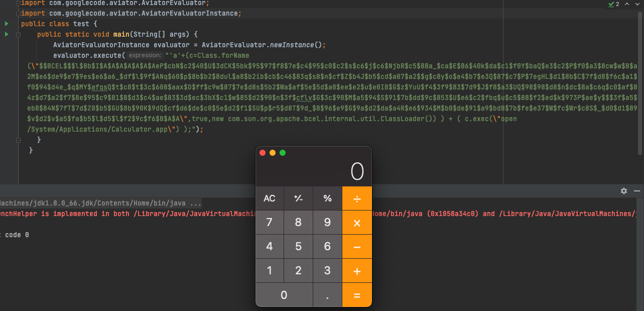
Task: Run the test class via its gutter arrow
Action: tap(7, 24)
